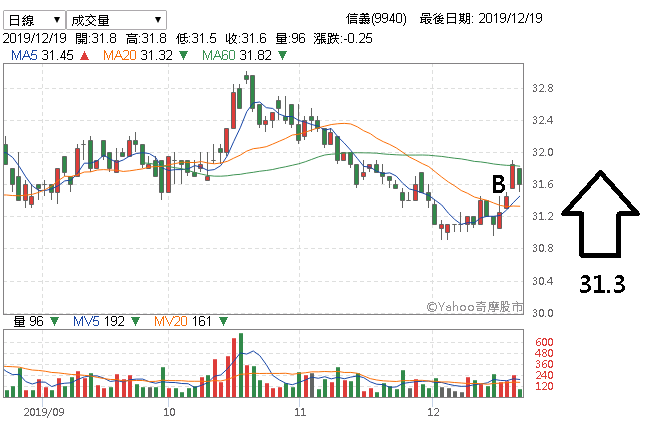Click the MA5 31.45 legend label
This screenshot has height=425, width=650.
tap(42, 56)
